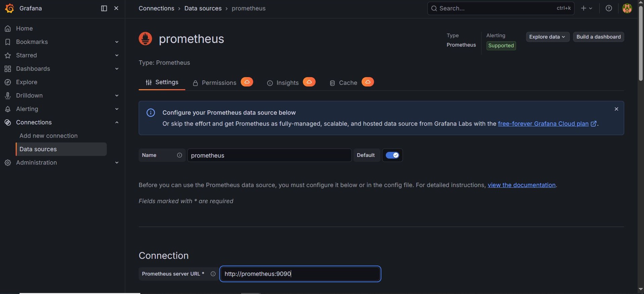This screenshot has width=644, height=294.
Task: Click the search magnifier icon
Action: pos(434,8)
